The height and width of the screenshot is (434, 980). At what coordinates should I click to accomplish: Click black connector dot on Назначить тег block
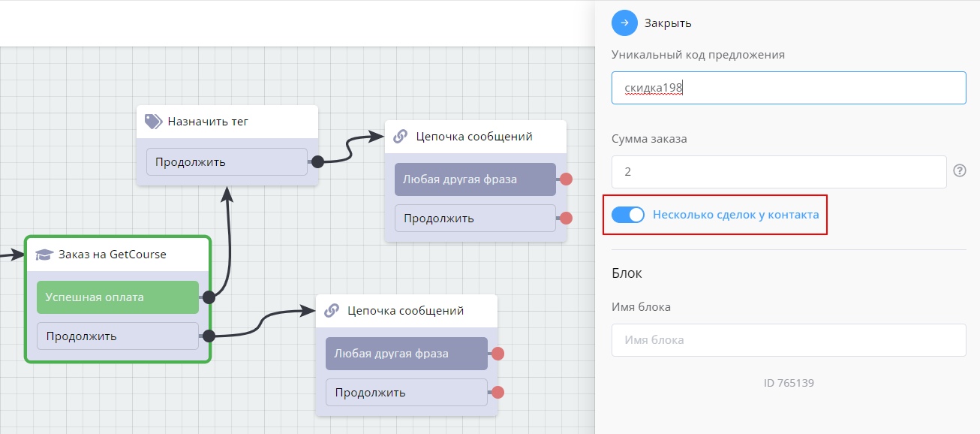[317, 161]
